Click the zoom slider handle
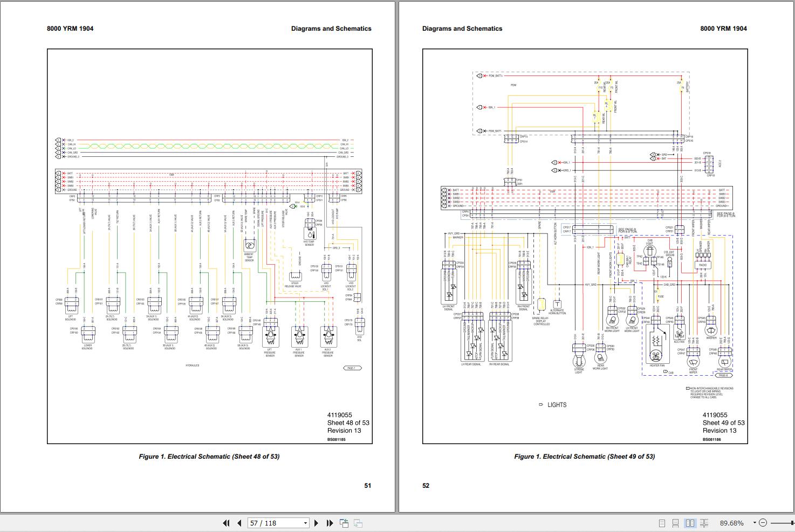The image size is (795, 532). [x=793, y=523]
